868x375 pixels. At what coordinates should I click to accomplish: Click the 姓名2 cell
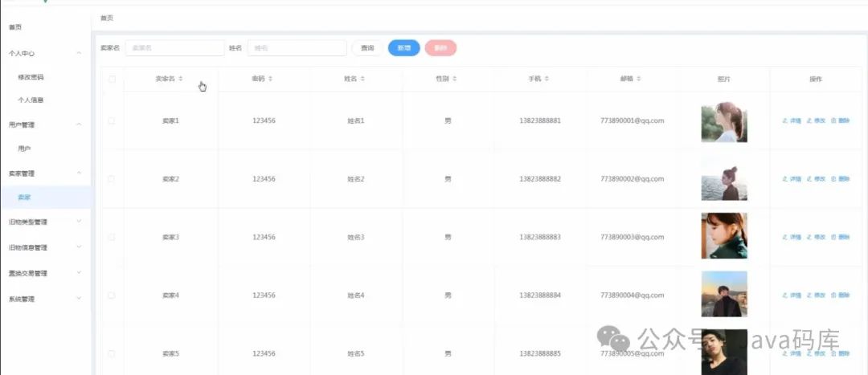coord(356,178)
